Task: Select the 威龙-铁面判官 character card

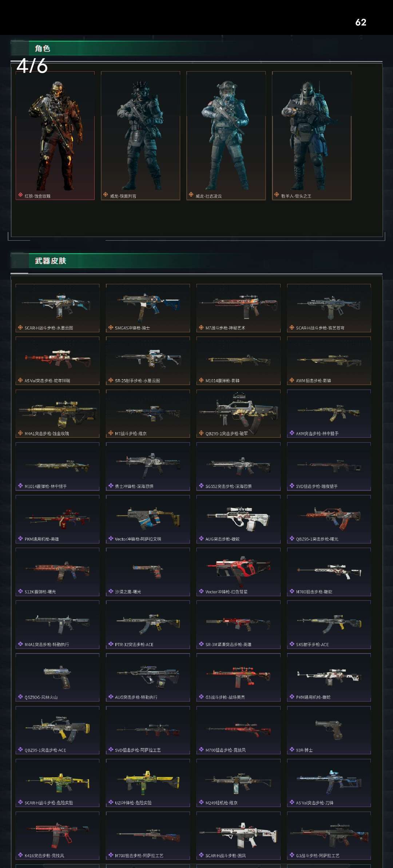Action: 140,136
